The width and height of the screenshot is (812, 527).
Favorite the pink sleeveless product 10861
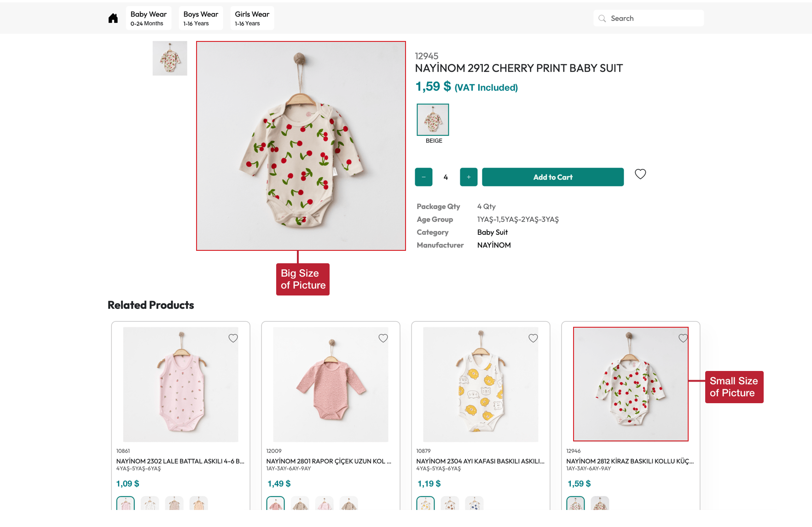[233, 338]
